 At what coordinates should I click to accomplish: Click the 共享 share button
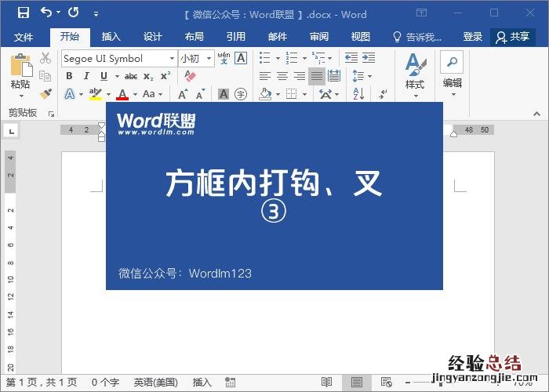coord(513,37)
